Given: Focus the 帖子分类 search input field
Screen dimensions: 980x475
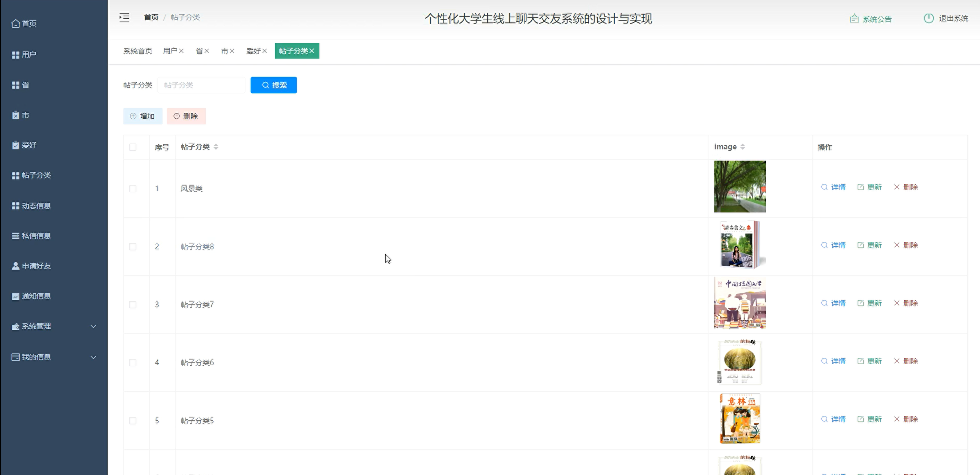Looking at the screenshot, I should pos(201,85).
